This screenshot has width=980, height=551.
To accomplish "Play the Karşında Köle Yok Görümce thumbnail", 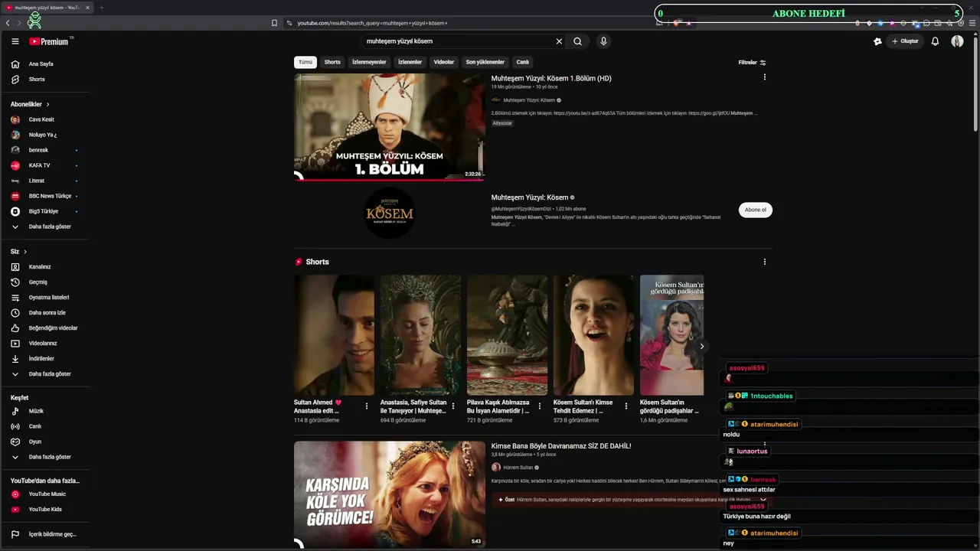I will click(390, 494).
